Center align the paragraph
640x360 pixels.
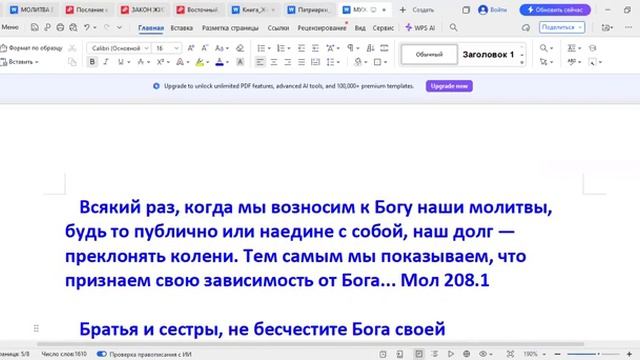274,62
